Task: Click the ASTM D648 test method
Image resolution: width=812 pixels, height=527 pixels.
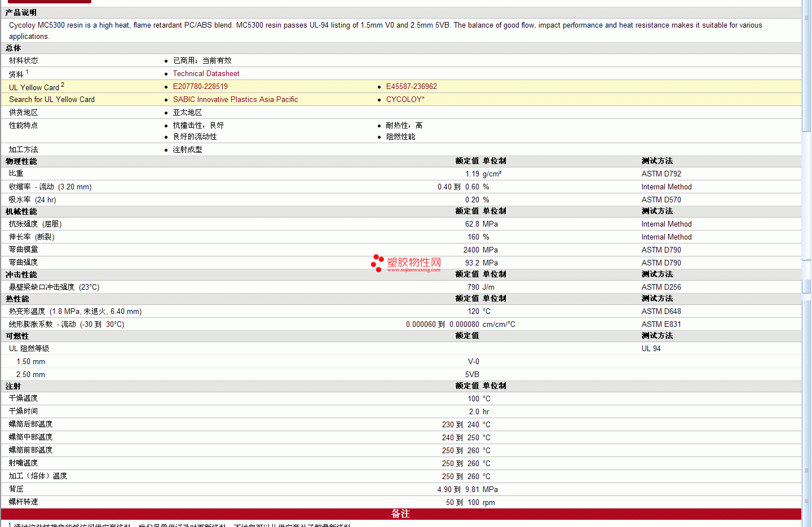Action: 661,312
